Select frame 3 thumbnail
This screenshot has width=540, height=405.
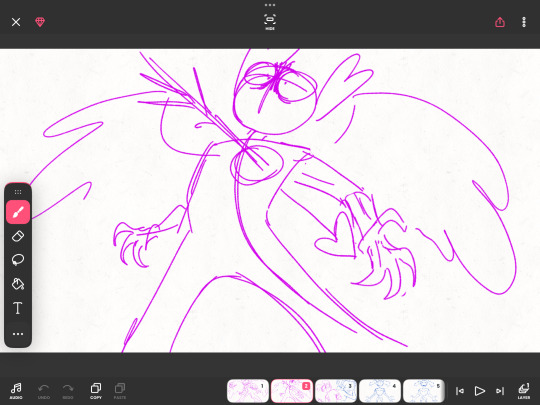336,391
